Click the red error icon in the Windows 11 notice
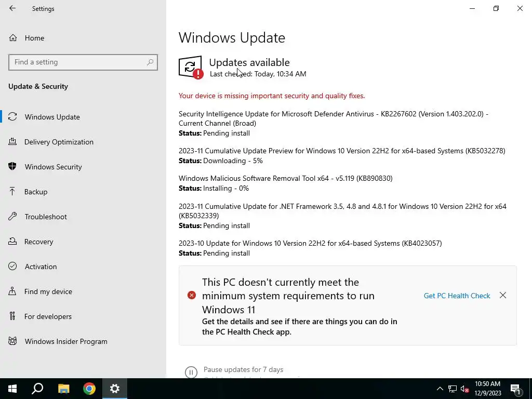Image resolution: width=532 pixels, height=399 pixels. [x=192, y=295]
